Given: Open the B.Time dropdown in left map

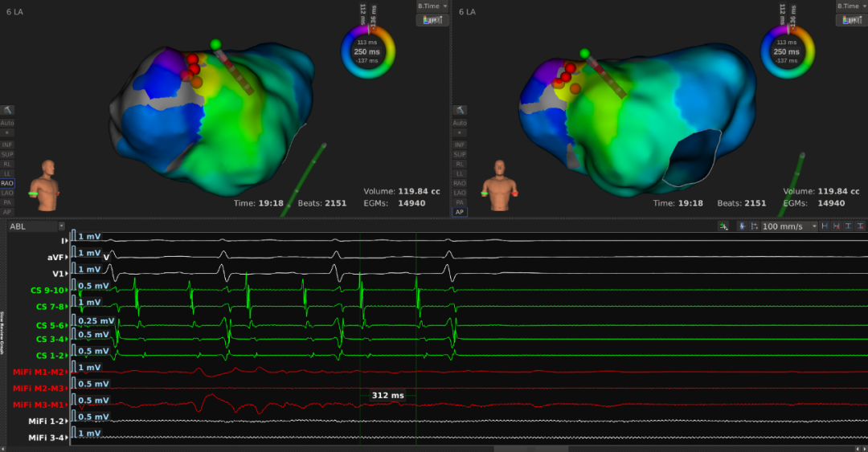Looking at the screenshot, I should click(432, 6).
